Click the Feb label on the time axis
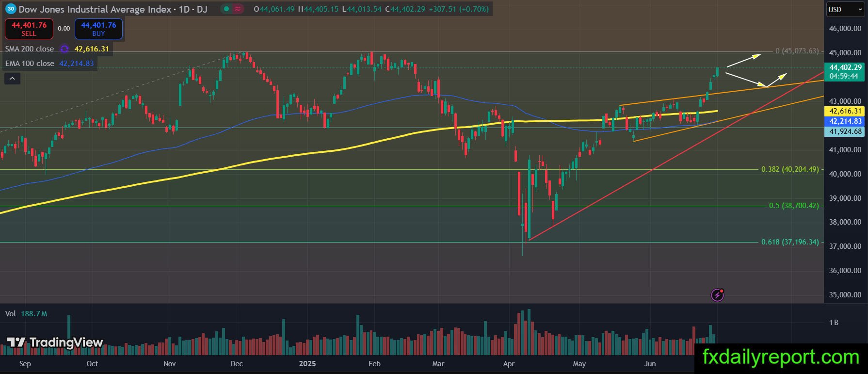This screenshot has height=374, width=868. click(x=374, y=364)
